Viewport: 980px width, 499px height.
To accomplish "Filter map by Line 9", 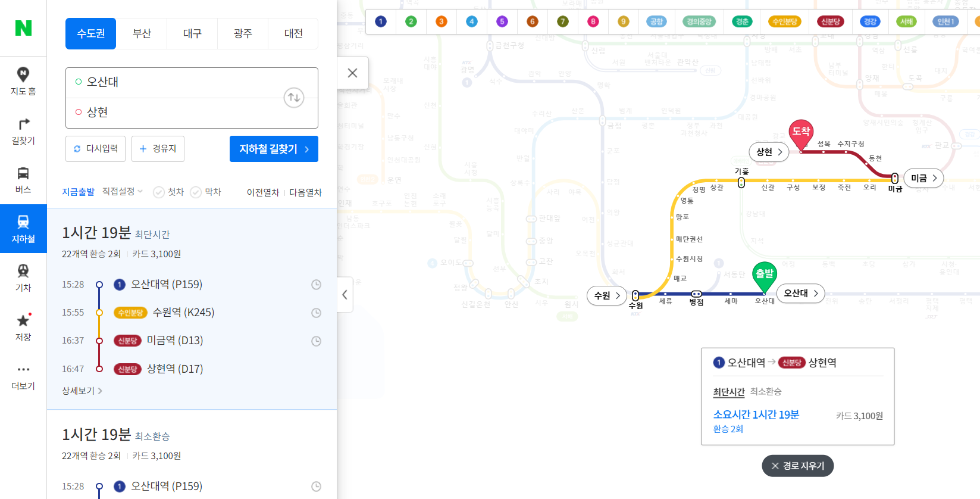I will point(624,21).
